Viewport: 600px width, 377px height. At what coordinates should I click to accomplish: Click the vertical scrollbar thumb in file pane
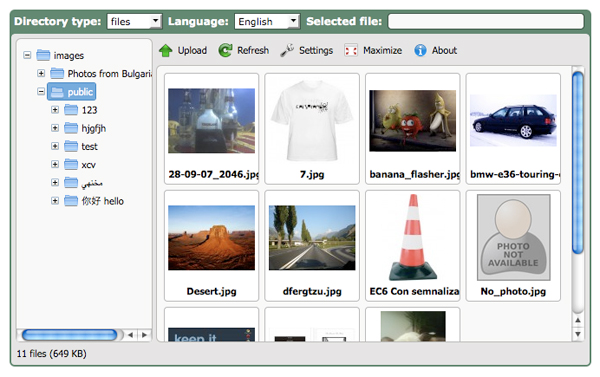click(x=578, y=163)
